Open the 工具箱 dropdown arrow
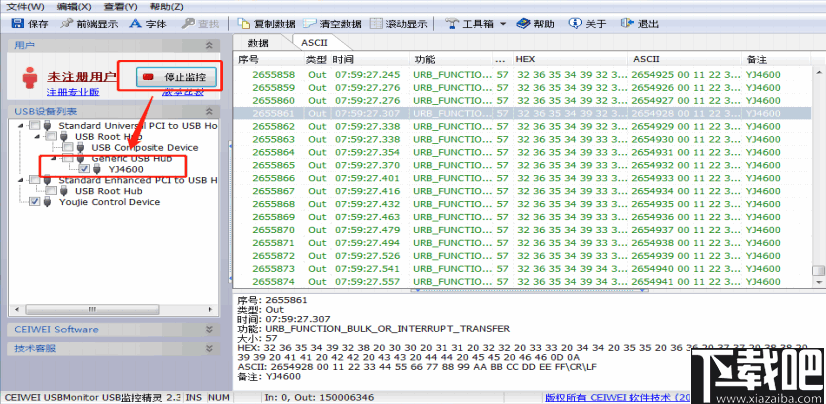 click(503, 24)
